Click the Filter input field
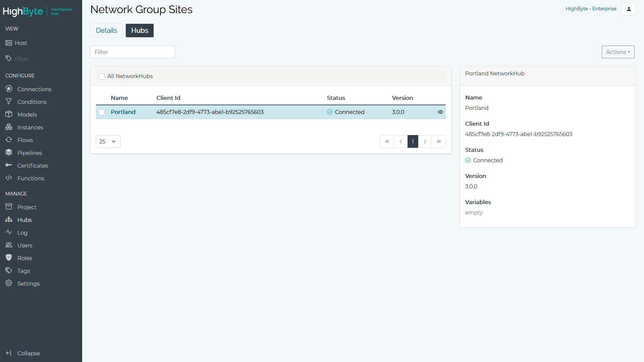644x362 pixels. [132, 52]
